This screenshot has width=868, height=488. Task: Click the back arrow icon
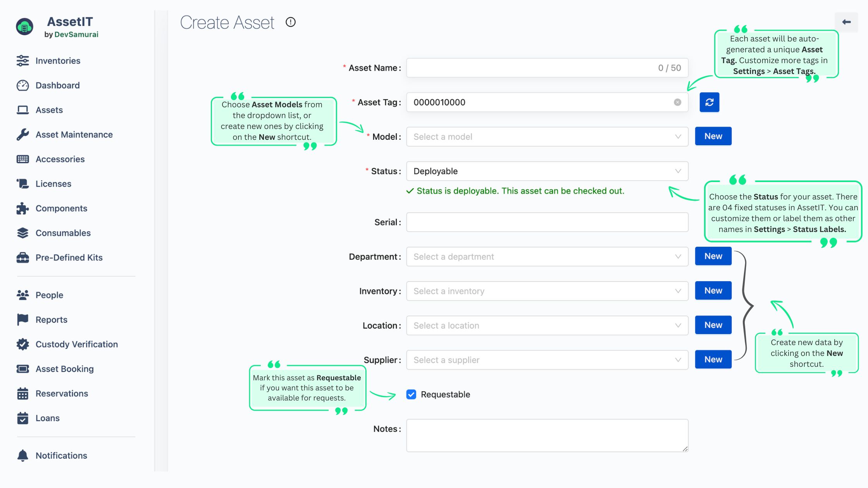pyautogui.click(x=846, y=22)
